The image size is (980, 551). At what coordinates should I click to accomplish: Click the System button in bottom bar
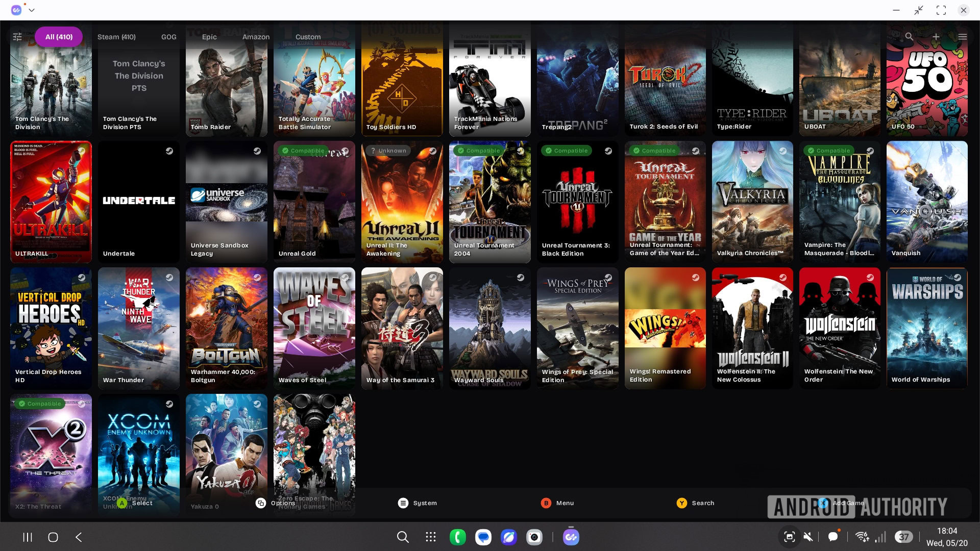[418, 503]
